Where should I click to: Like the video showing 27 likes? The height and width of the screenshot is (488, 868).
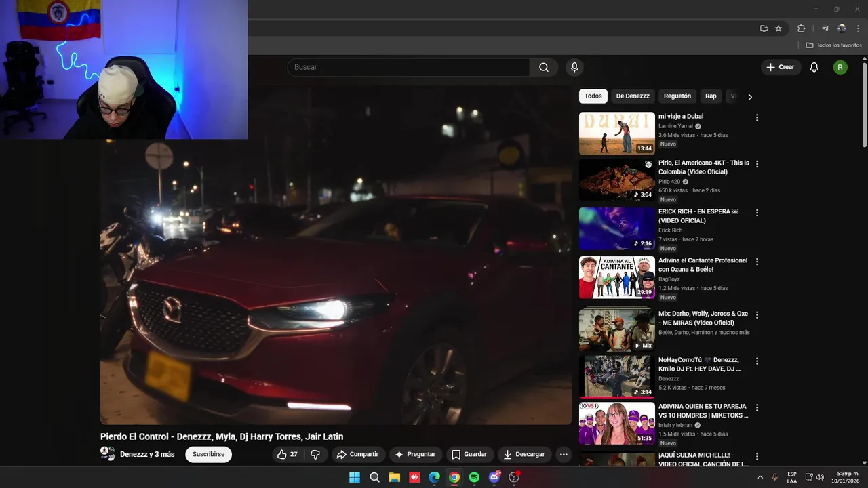point(288,454)
